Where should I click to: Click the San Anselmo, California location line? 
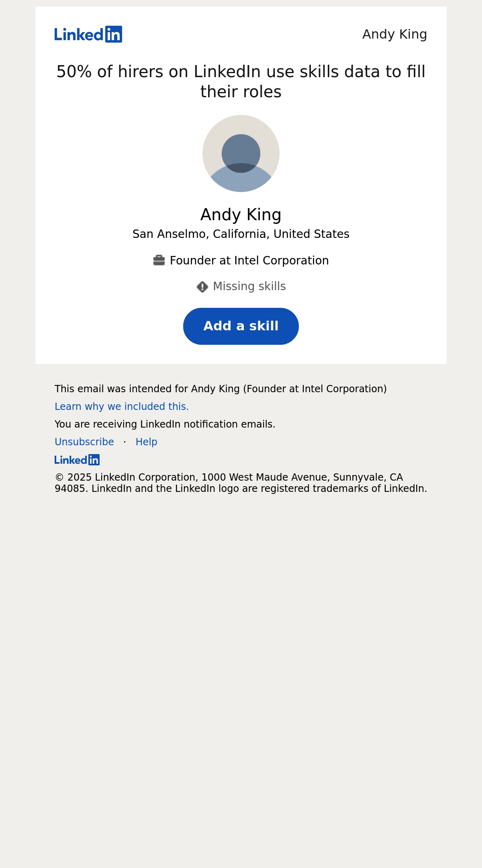pyautogui.click(x=241, y=234)
